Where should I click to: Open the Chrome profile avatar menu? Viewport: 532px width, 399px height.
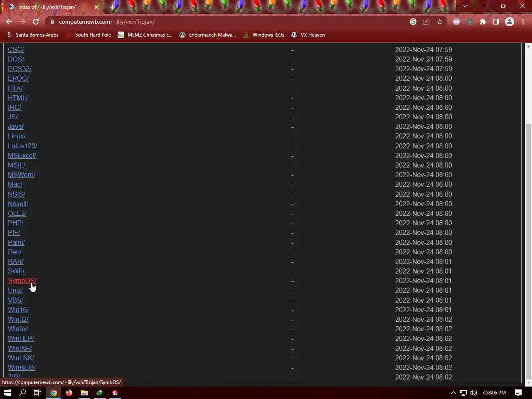pos(510,22)
